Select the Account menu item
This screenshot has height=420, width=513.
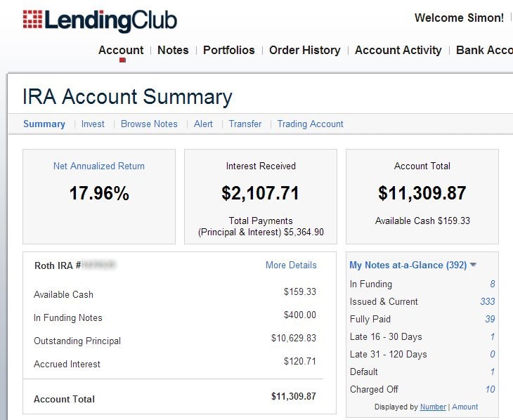click(121, 50)
